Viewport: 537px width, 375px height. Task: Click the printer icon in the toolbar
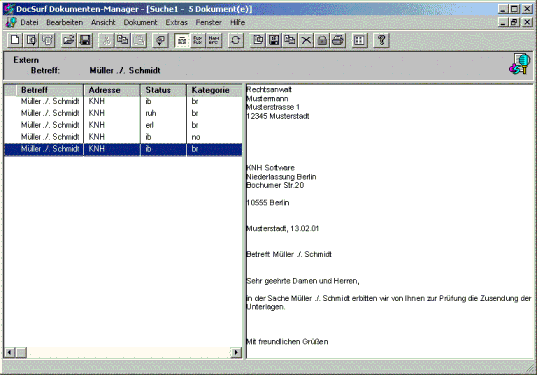point(337,40)
